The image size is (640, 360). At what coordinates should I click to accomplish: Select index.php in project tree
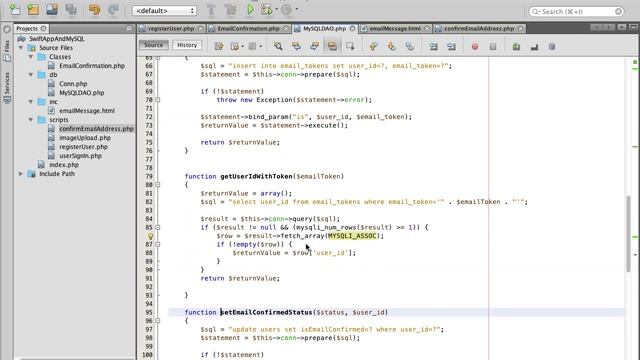click(x=64, y=164)
